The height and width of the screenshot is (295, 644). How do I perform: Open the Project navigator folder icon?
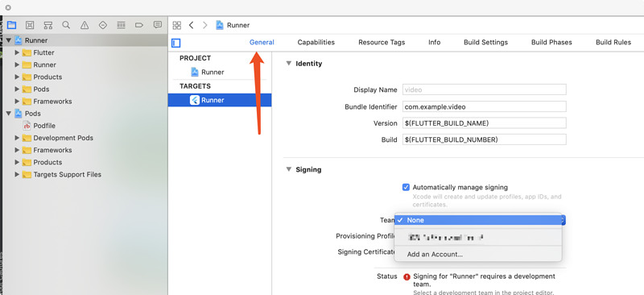pos(11,25)
